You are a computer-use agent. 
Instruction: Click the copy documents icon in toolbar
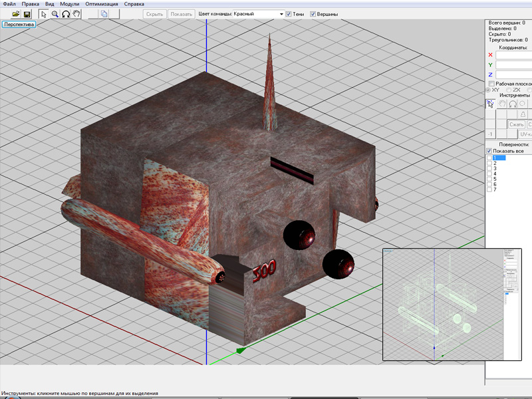[104, 14]
